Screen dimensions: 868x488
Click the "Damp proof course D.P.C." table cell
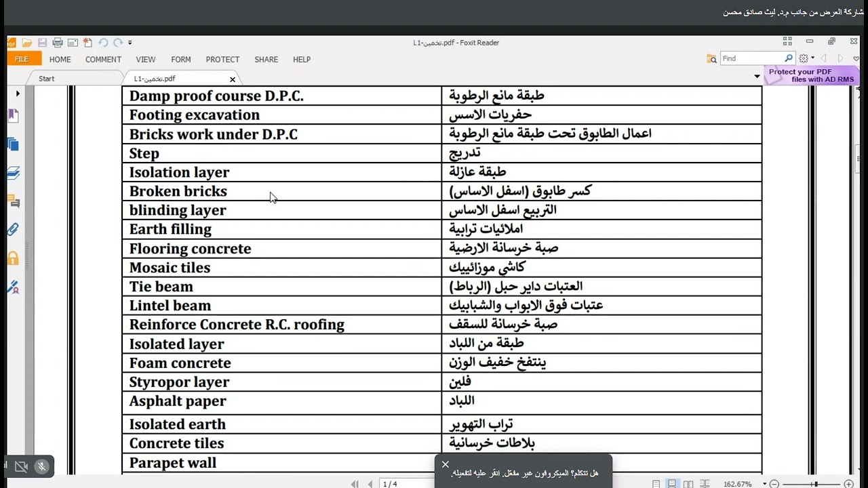point(282,96)
